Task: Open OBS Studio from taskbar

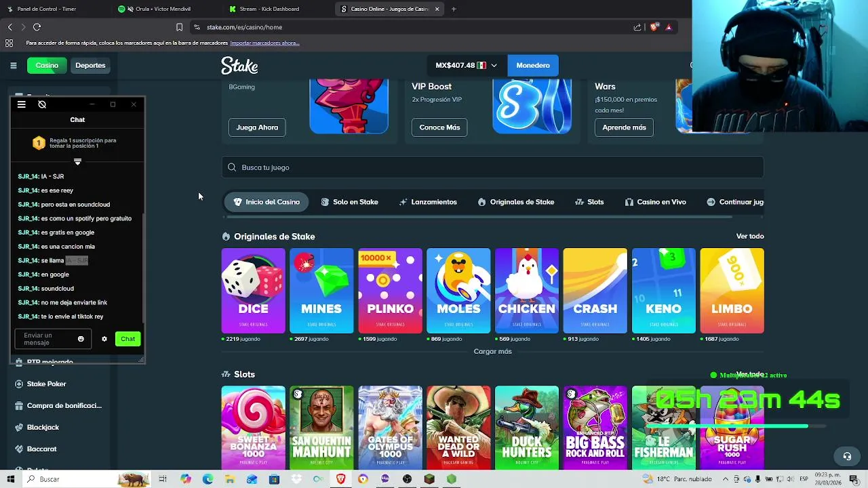Action: pyautogui.click(x=407, y=479)
